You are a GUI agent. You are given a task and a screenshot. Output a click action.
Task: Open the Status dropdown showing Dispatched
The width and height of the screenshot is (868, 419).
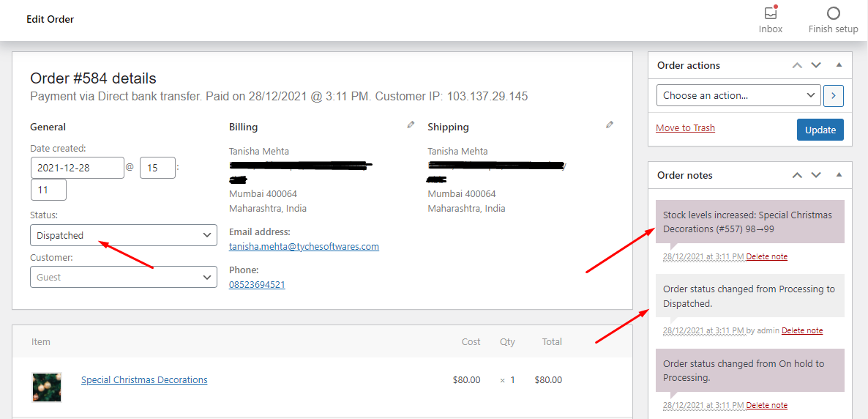[124, 235]
